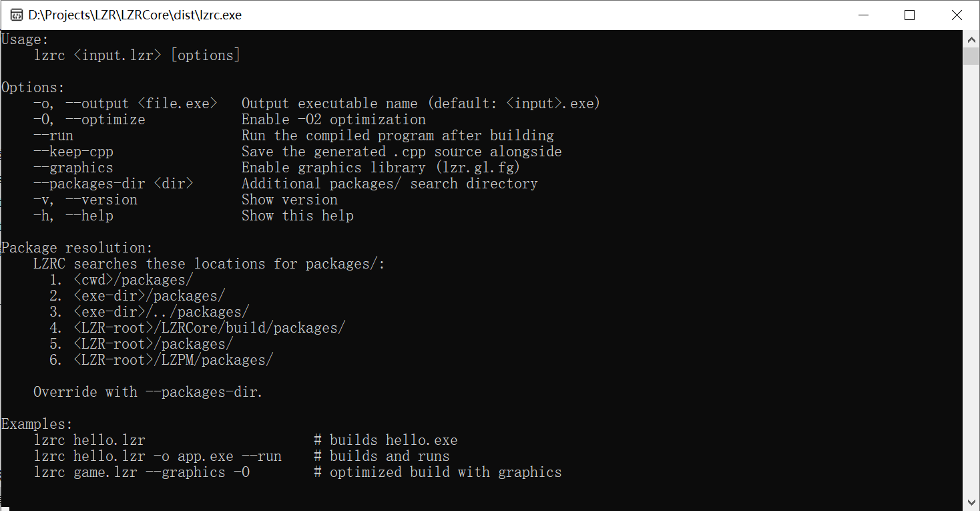Click the "lzrc game.lzr --graphics -O" example
Image resolution: width=980 pixels, height=511 pixels.
(142, 472)
